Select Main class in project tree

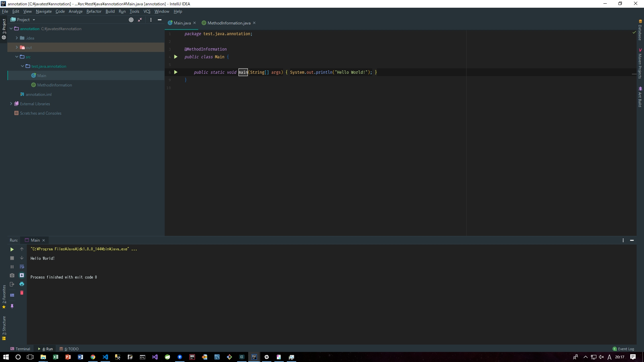[42, 76]
